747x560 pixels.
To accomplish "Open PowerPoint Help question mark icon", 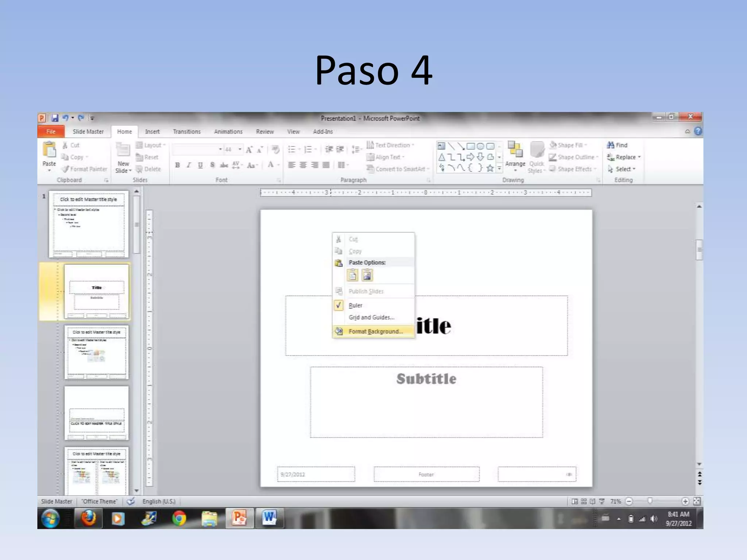I will 698,131.
